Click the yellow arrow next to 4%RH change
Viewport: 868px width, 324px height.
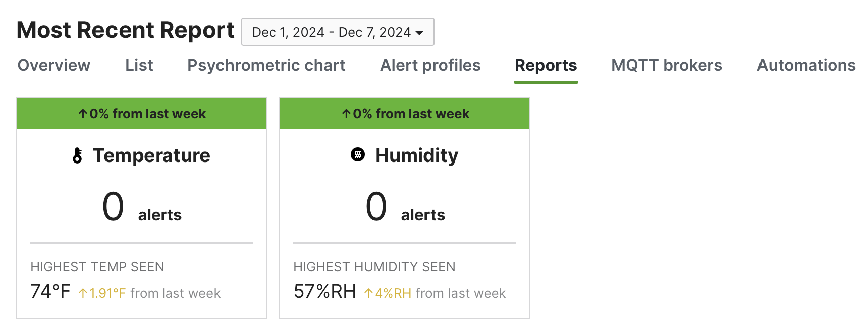(x=369, y=293)
